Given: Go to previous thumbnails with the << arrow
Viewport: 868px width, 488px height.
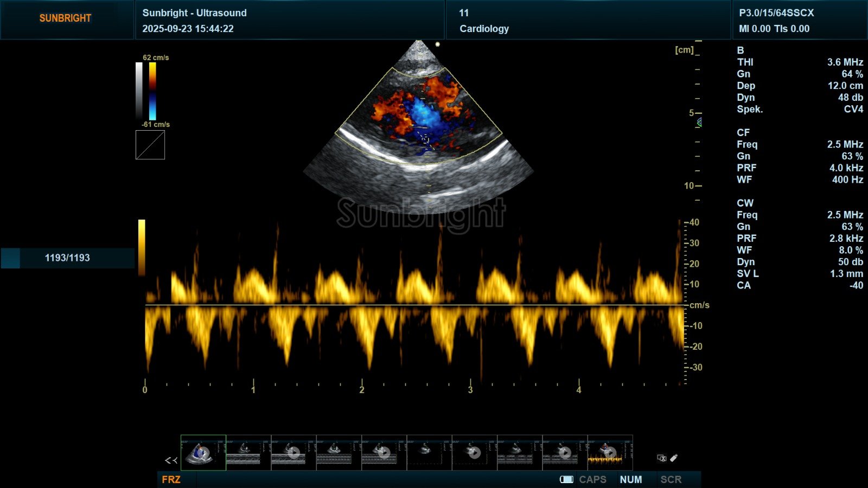Looking at the screenshot, I should click(171, 460).
